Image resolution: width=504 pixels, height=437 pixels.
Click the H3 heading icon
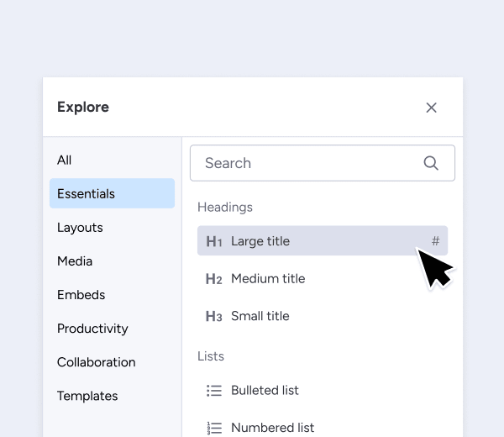tap(214, 316)
